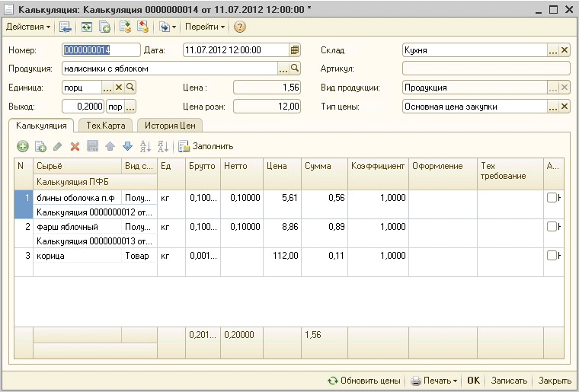Viewport: 579px width, 392px height.
Task: Toggle checkbox in корица row
Action: (x=552, y=256)
